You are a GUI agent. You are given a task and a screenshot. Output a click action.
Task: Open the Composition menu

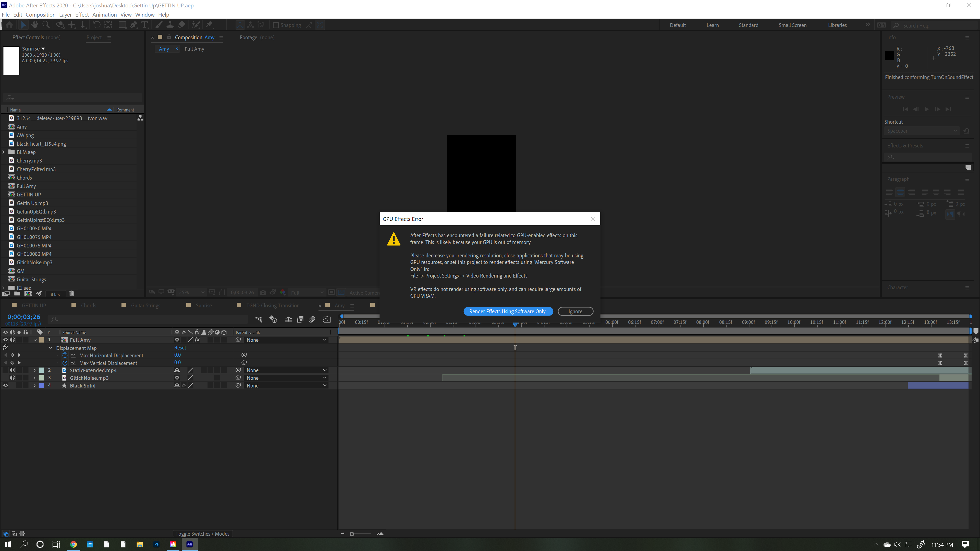40,15
